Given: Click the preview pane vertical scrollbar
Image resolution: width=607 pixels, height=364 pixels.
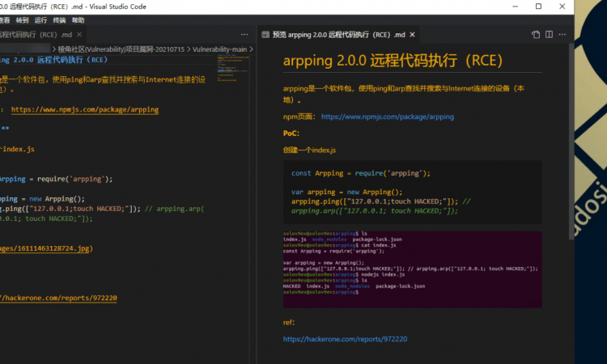Looking at the screenshot, I should tap(571, 142).
